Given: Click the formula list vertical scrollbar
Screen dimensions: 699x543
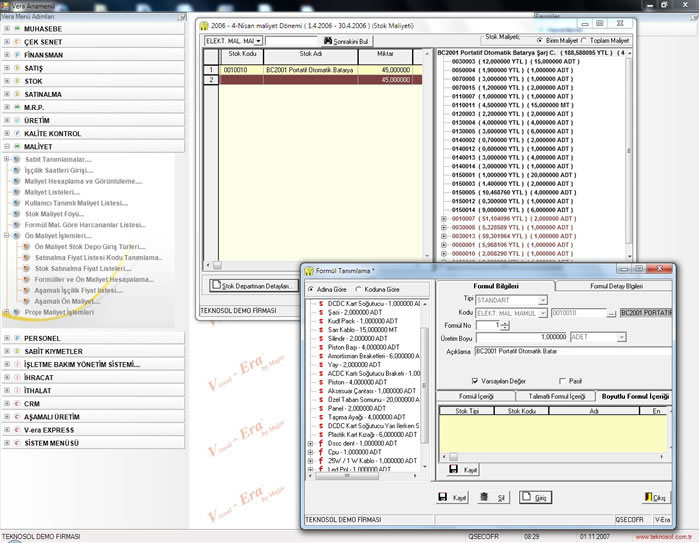Looking at the screenshot, I should pyautogui.click(x=424, y=386).
